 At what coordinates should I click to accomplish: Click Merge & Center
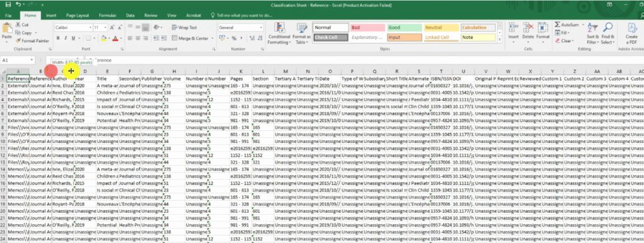(x=191, y=38)
